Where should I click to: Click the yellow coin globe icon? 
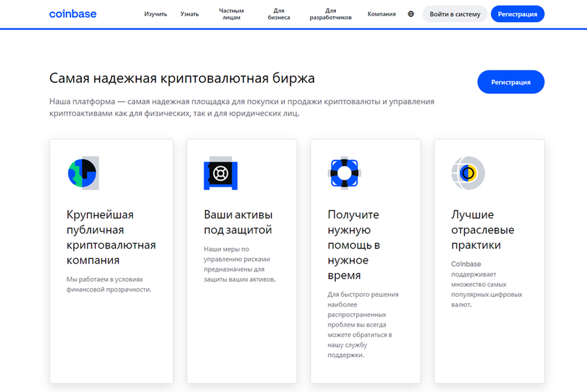point(468,173)
